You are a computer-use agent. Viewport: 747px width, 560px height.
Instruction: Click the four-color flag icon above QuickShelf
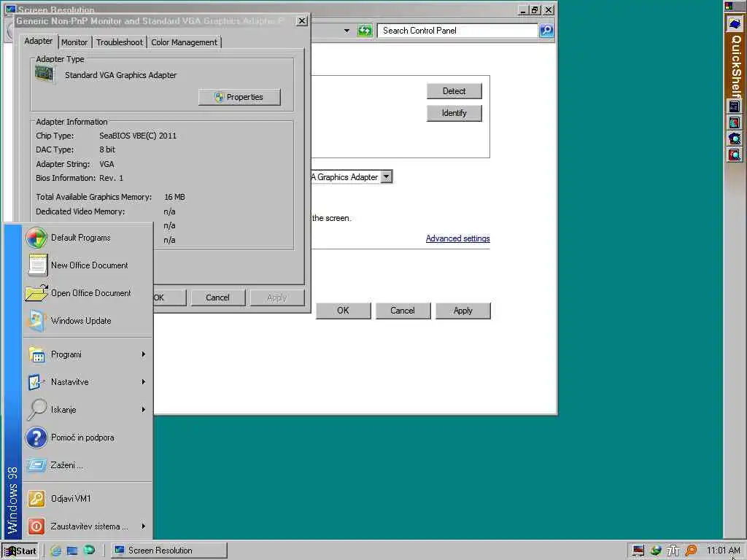pyautogui.click(x=729, y=6)
